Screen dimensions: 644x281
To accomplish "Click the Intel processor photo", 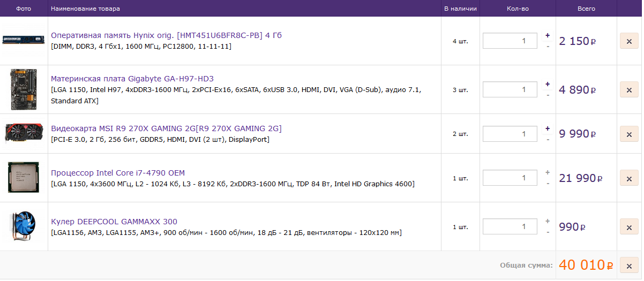I will coord(24,177).
